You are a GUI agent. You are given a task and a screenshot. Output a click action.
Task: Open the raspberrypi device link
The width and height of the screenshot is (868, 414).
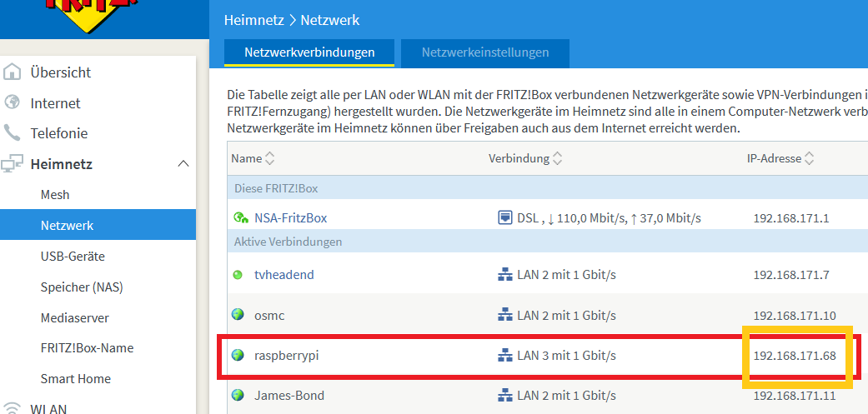[x=287, y=356]
